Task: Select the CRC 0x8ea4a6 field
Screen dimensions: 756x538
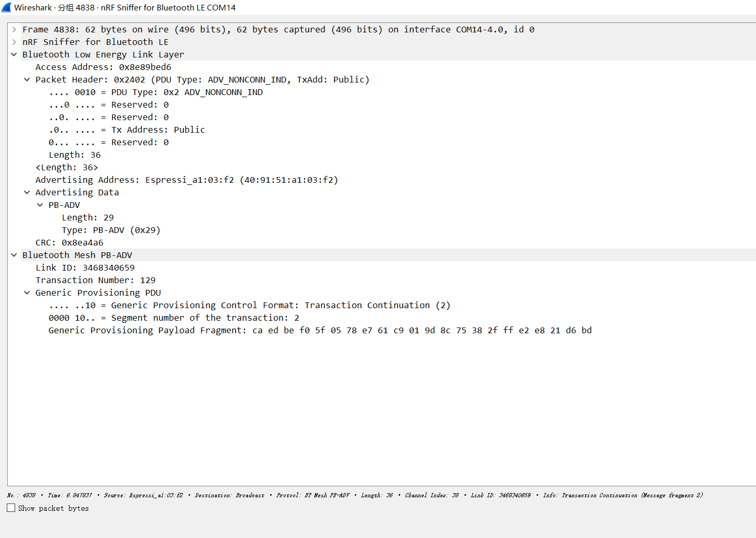Action: click(x=69, y=243)
